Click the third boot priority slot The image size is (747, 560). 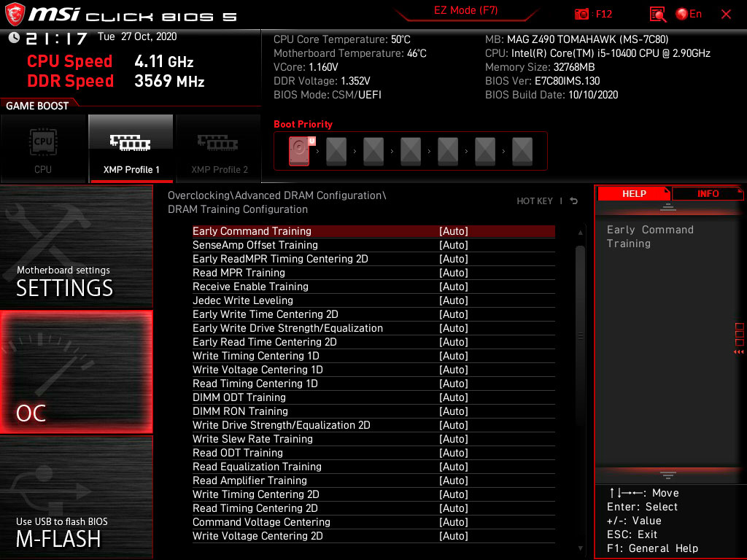pos(373,152)
